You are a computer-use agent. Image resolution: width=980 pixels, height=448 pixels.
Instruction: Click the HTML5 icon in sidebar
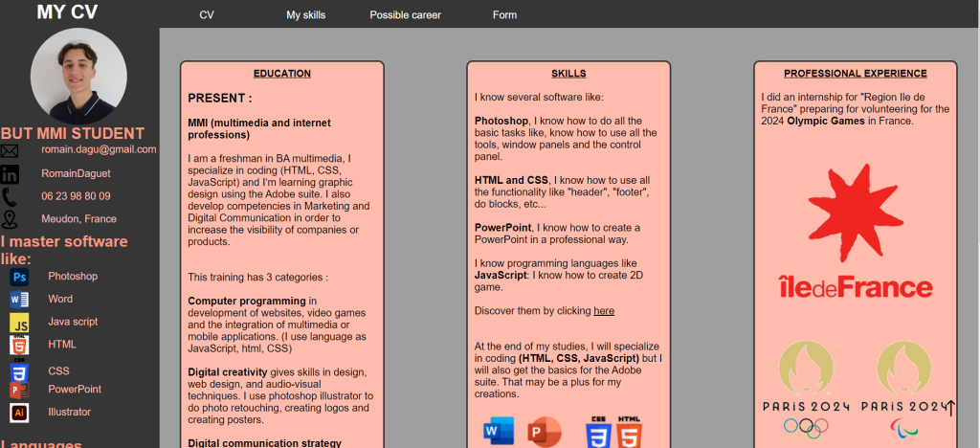(x=19, y=345)
